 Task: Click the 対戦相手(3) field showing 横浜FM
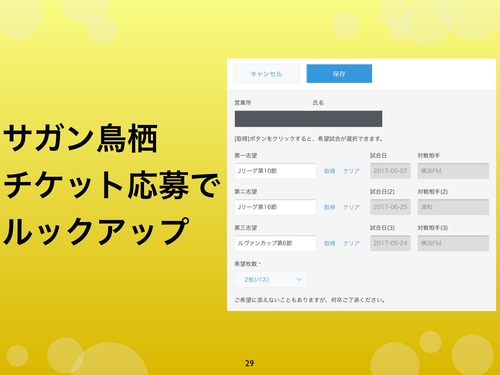click(453, 243)
